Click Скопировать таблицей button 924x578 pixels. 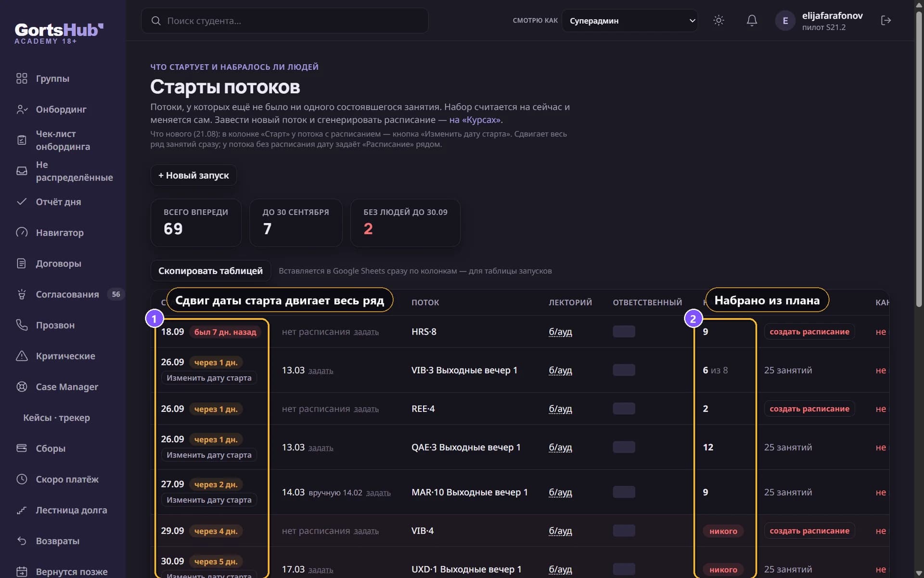click(x=210, y=271)
